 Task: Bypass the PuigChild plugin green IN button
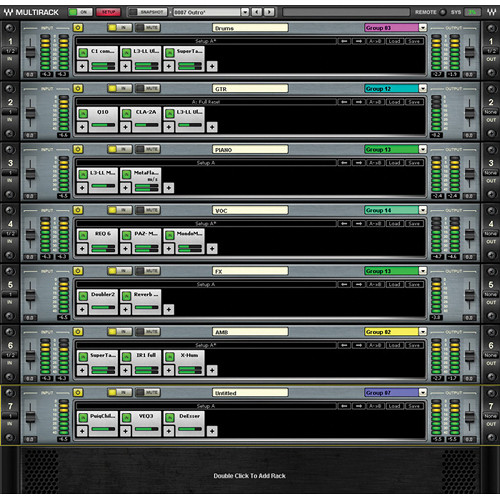pos(83,418)
